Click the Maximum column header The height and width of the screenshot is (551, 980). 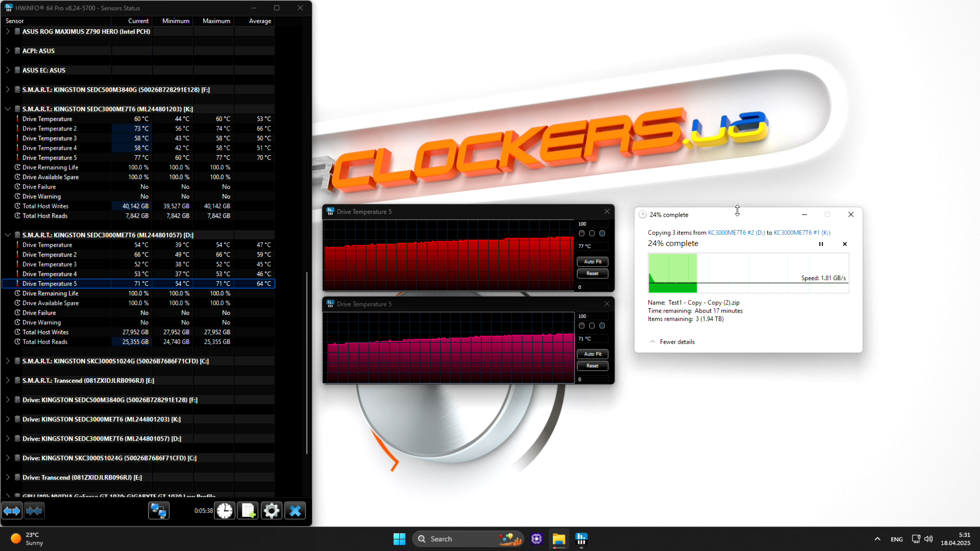(216, 21)
